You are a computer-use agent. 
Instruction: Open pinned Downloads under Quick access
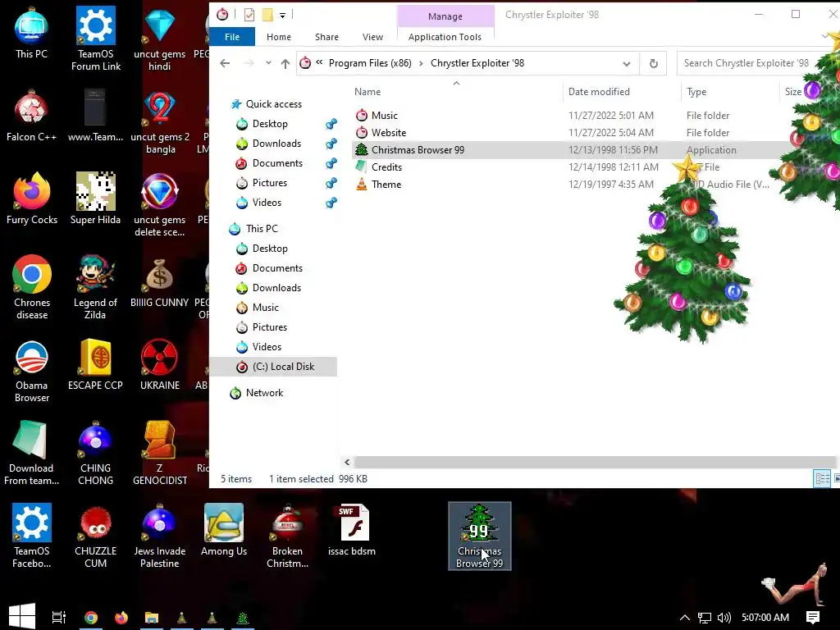(x=276, y=144)
